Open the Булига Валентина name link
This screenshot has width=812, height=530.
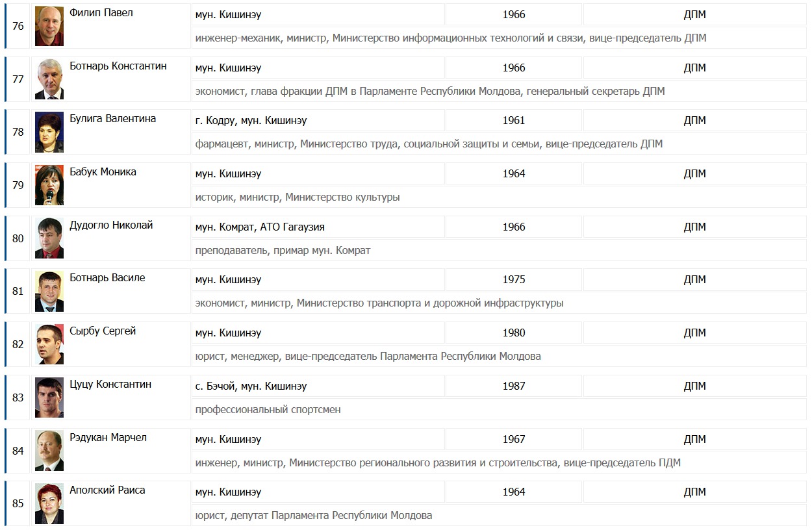[x=113, y=119]
